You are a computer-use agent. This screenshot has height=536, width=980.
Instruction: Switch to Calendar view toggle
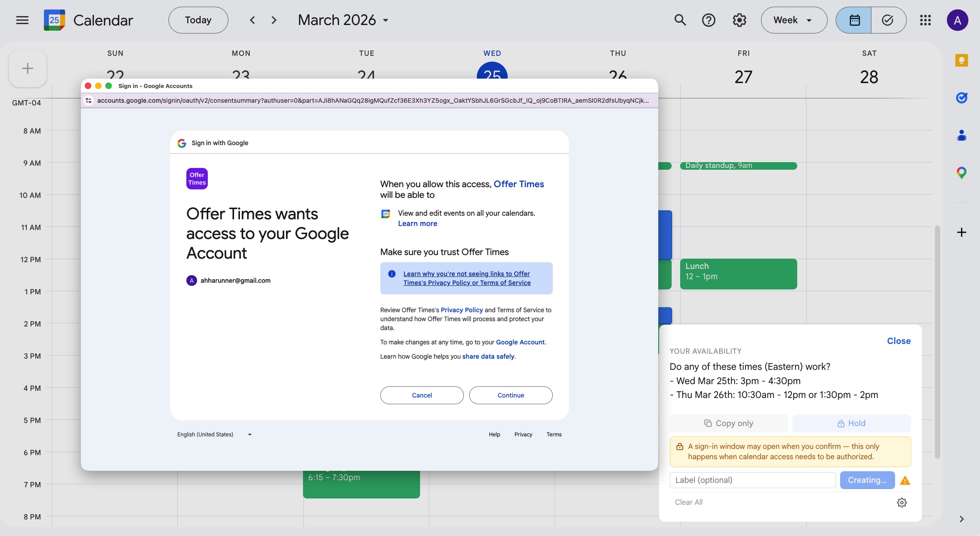point(854,20)
